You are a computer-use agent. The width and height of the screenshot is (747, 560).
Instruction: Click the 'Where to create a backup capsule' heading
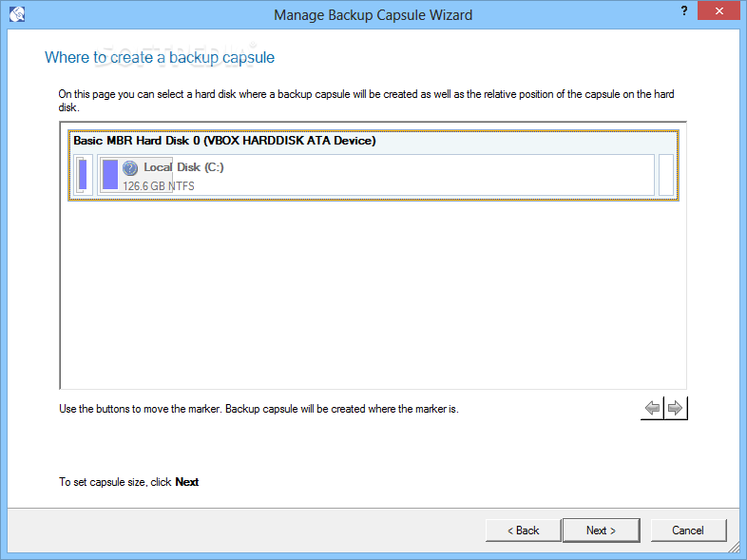point(160,57)
